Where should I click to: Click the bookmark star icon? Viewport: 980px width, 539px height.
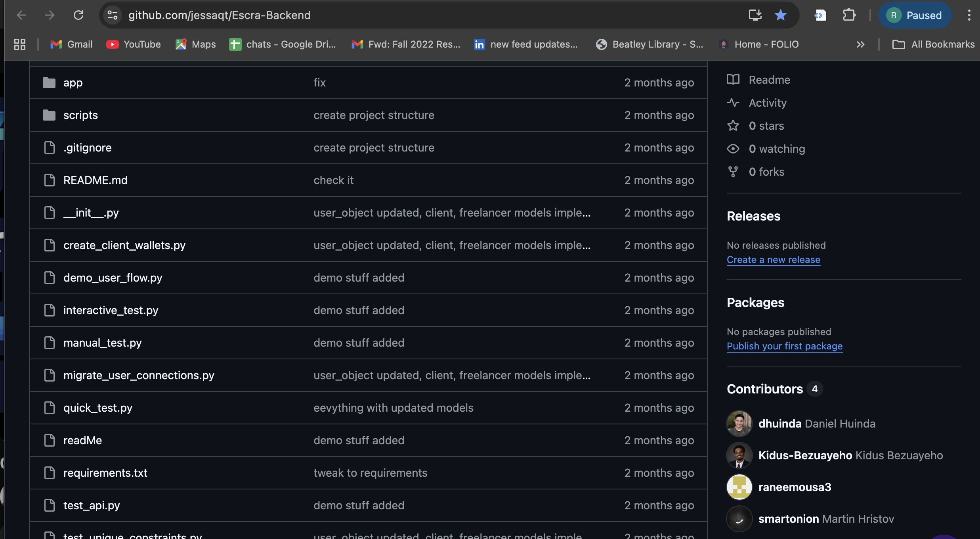pyautogui.click(x=780, y=15)
